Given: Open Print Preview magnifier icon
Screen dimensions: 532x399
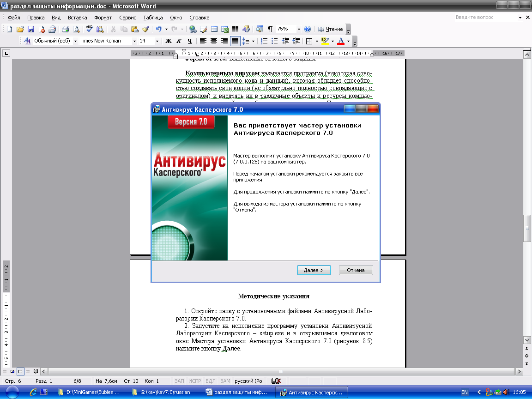Looking at the screenshot, I should click(x=76, y=29).
